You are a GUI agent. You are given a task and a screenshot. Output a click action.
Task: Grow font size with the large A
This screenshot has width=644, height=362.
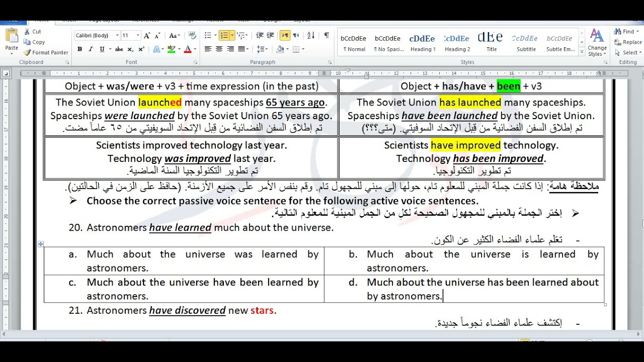tap(147, 36)
